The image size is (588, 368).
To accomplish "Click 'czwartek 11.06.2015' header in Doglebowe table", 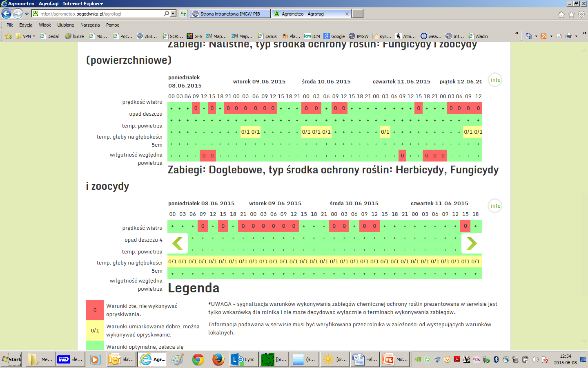I will (x=439, y=204).
